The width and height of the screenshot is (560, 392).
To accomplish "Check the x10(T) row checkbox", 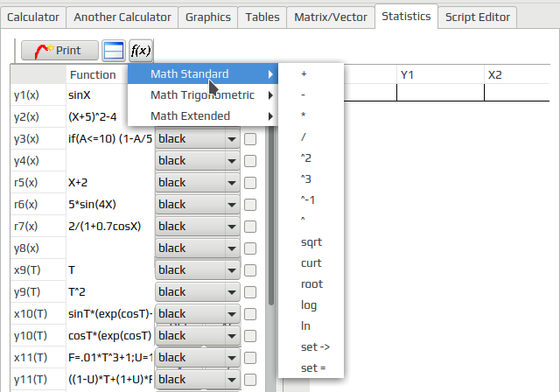I will point(250,314).
